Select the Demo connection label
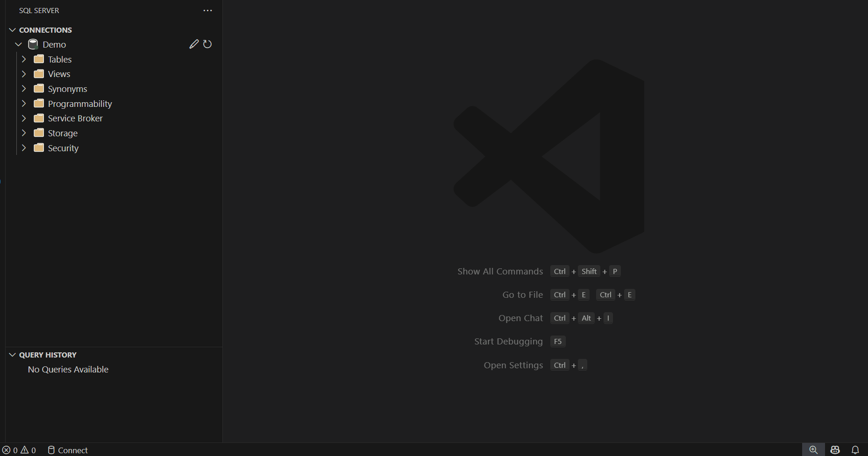Viewport: 868px width, 456px height. click(54, 44)
